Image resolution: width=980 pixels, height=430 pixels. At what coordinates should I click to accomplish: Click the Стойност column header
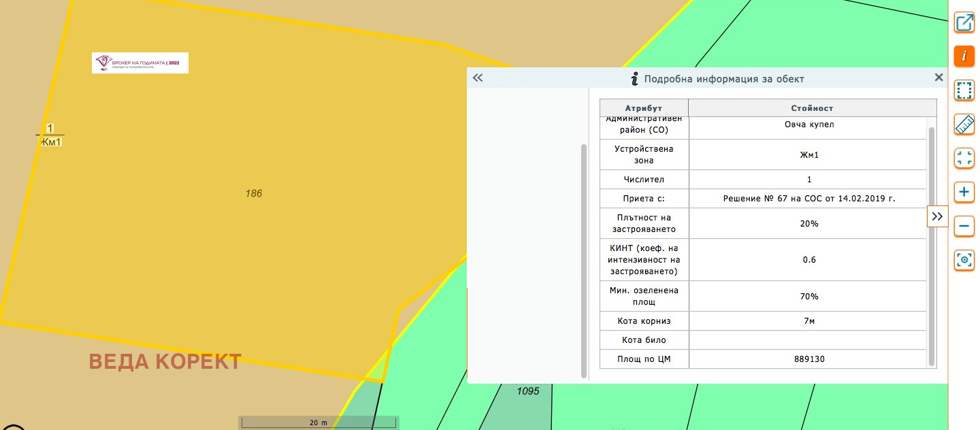(x=812, y=108)
